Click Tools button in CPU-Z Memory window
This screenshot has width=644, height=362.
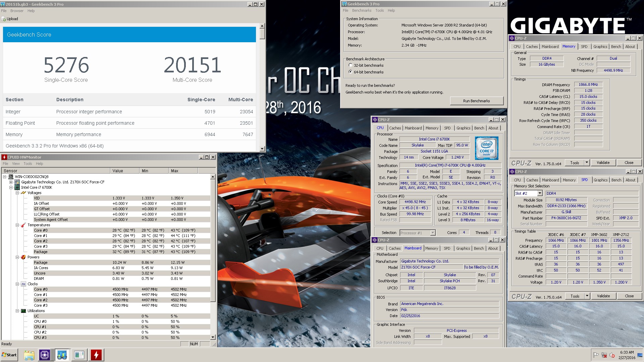pyautogui.click(x=575, y=163)
